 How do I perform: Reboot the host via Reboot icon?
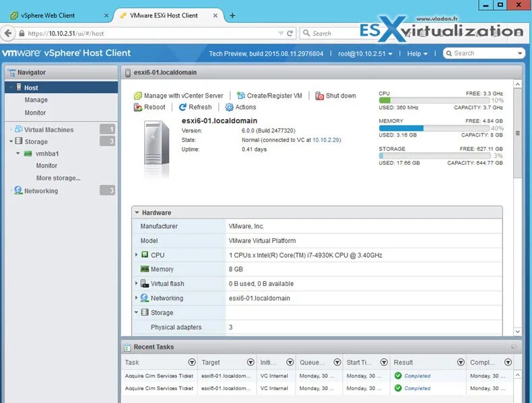coord(138,107)
